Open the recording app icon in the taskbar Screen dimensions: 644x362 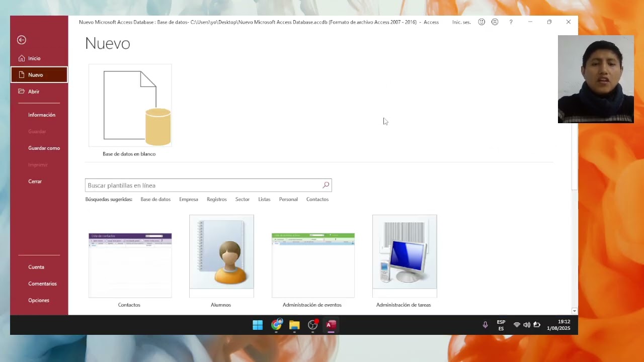pos(313,325)
